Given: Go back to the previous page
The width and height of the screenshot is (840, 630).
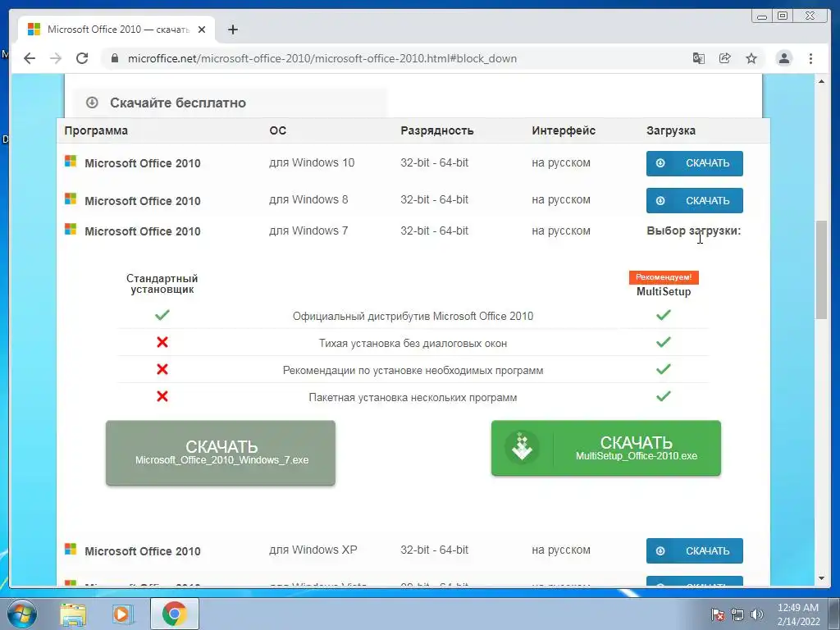Looking at the screenshot, I should coord(30,58).
